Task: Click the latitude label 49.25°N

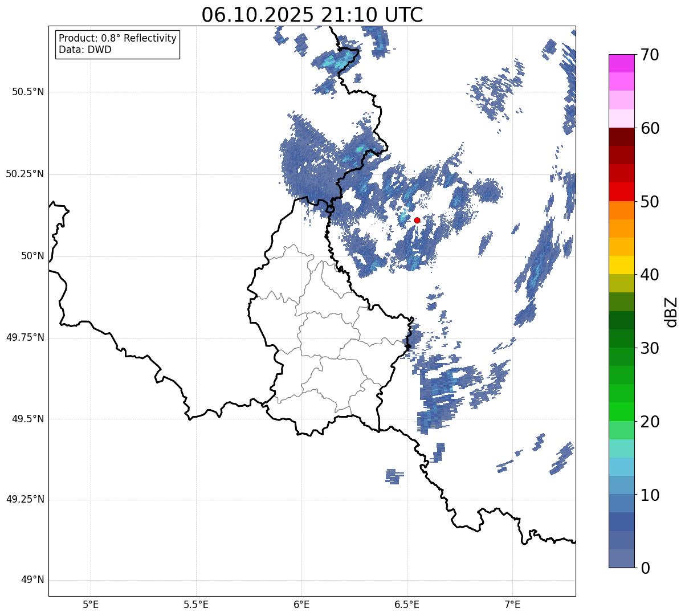Action: point(25,499)
